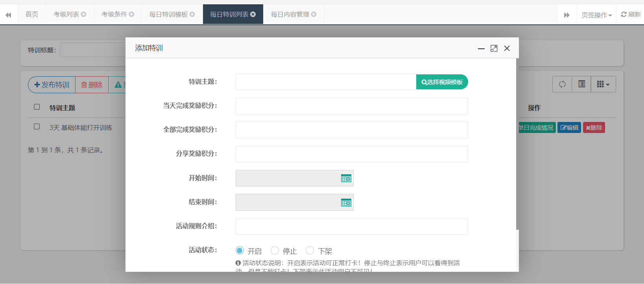This screenshot has width=644, height=284.
Task: Maximize the 添加特训 dialog
Action: click(494, 48)
